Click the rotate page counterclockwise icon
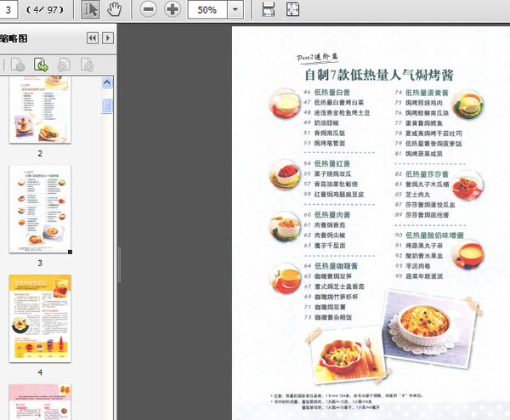This screenshot has height=420, width=510. point(64,65)
